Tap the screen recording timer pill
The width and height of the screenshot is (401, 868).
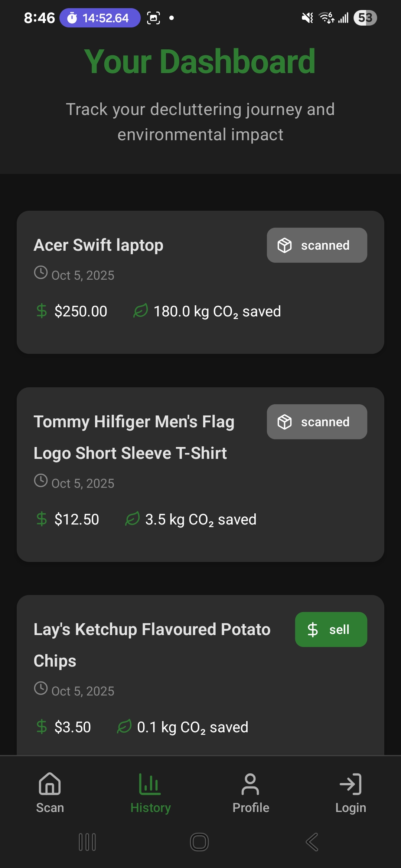(100, 18)
